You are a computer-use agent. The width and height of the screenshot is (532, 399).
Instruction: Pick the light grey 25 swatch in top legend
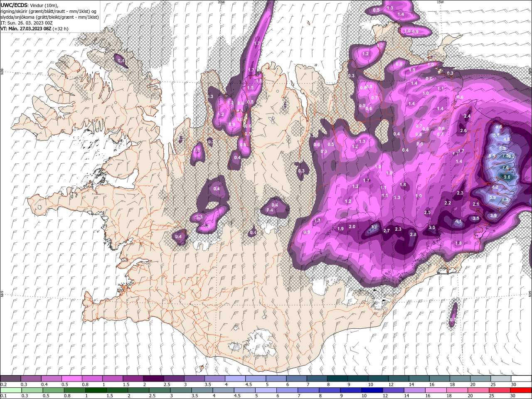(x=500, y=379)
